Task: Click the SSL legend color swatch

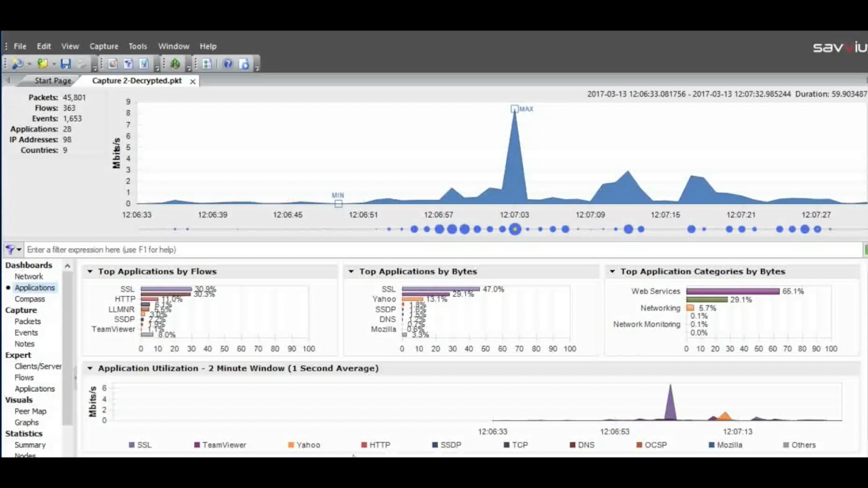Action: tap(132, 445)
